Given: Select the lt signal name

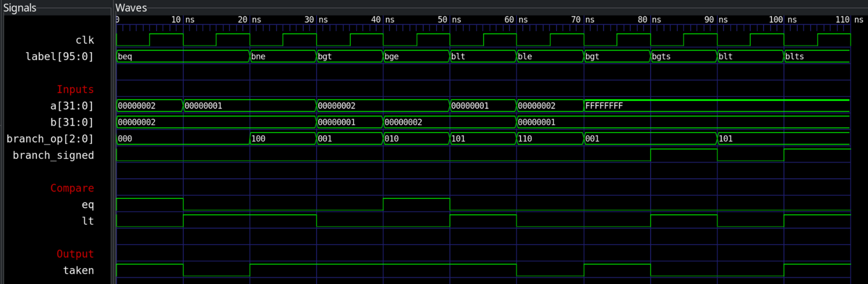Looking at the screenshot, I should [x=88, y=221].
